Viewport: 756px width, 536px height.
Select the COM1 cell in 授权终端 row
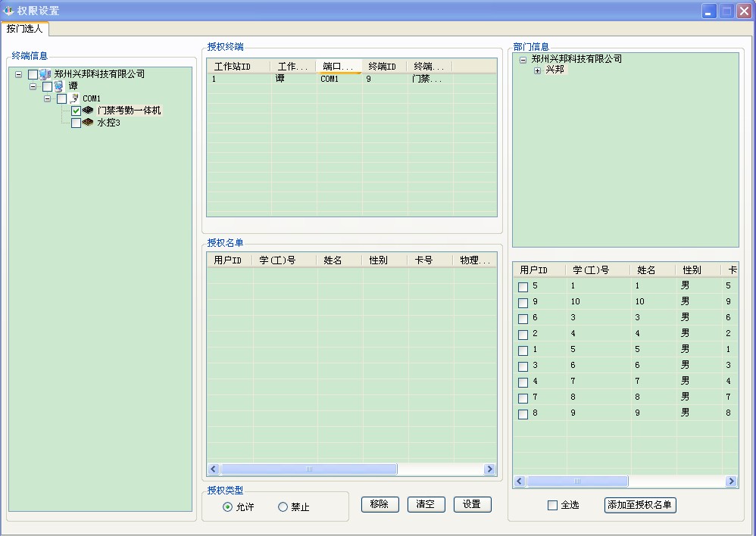tap(339, 79)
